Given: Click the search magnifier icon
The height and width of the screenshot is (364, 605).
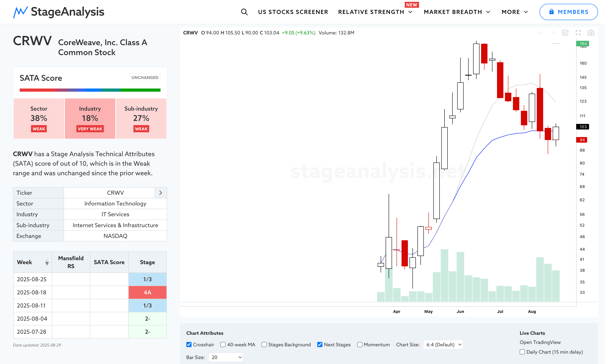Looking at the screenshot, I should (244, 12).
